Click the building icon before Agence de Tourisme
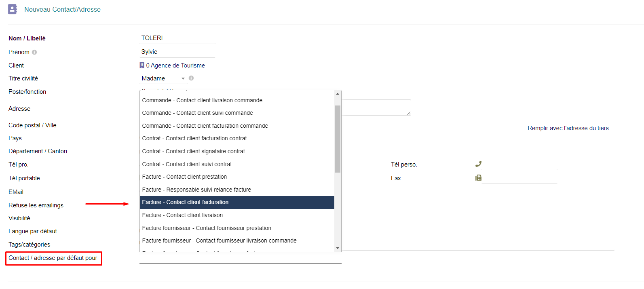The image size is (644, 289). tap(142, 65)
